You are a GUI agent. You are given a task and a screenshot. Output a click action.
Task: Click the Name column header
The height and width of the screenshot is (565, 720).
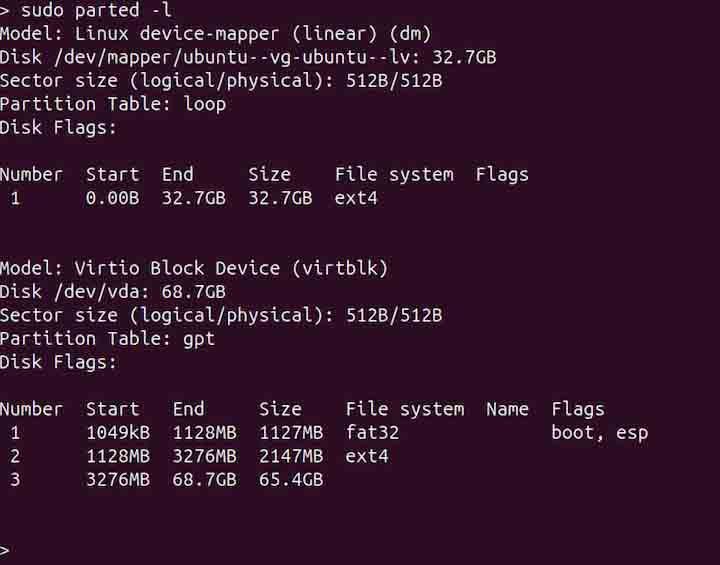click(x=507, y=409)
